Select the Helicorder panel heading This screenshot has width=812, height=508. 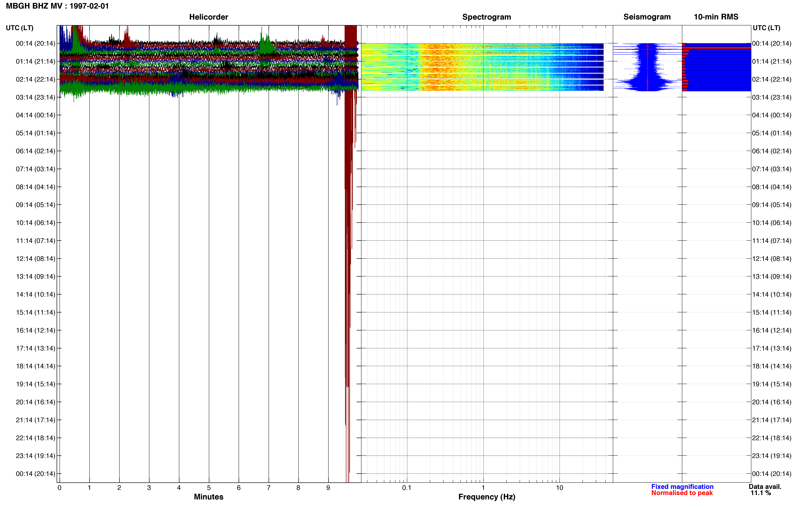tap(209, 17)
